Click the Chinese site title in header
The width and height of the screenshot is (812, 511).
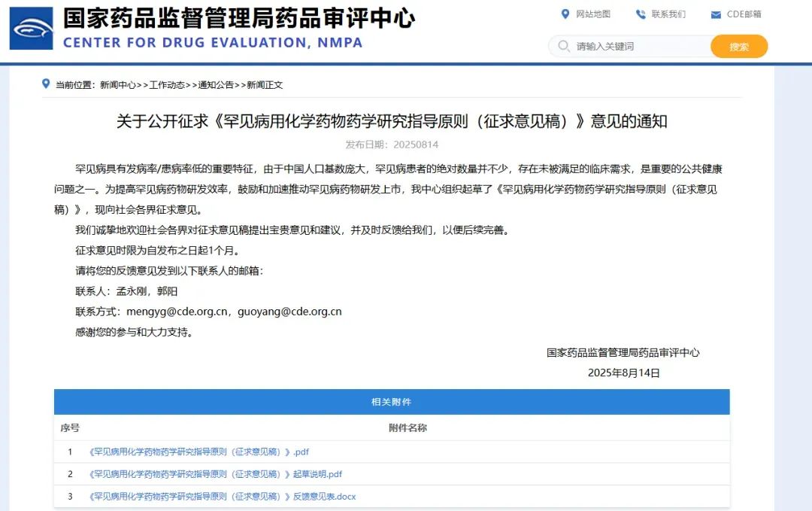point(239,18)
